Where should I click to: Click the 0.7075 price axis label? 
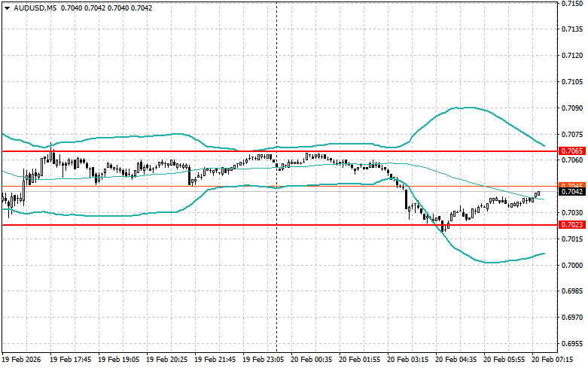pyautogui.click(x=572, y=134)
